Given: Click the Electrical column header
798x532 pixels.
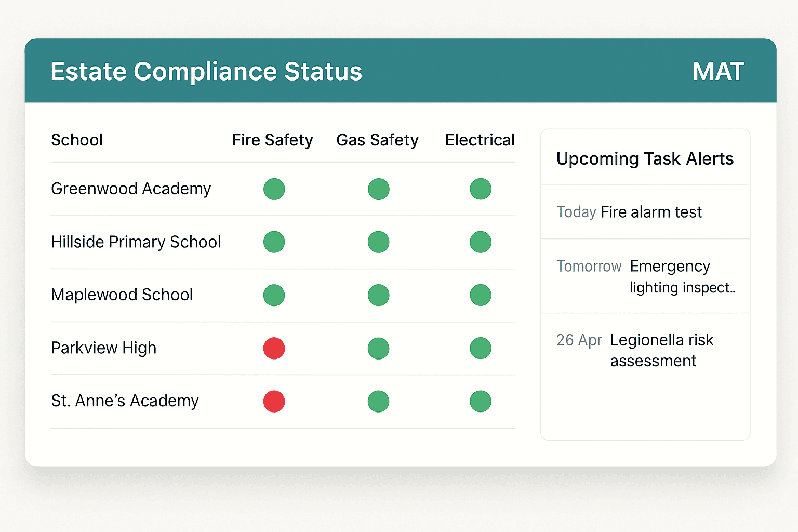Looking at the screenshot, I should coord(480,140).
